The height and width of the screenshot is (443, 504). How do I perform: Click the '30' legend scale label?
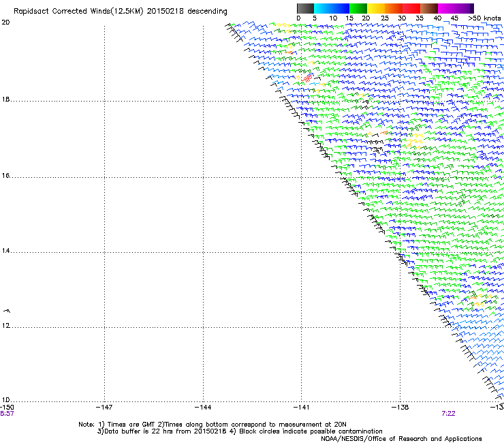tap(402, 18)
